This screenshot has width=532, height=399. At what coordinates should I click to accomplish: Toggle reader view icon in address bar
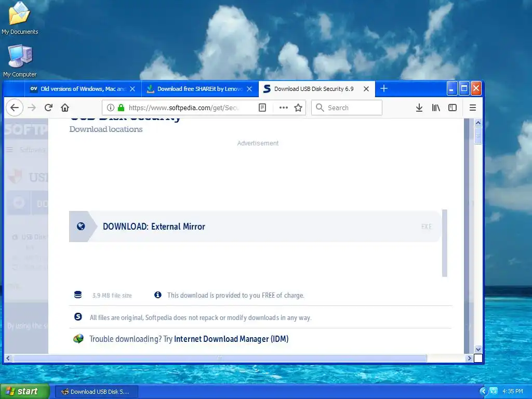tap(262, 108)
